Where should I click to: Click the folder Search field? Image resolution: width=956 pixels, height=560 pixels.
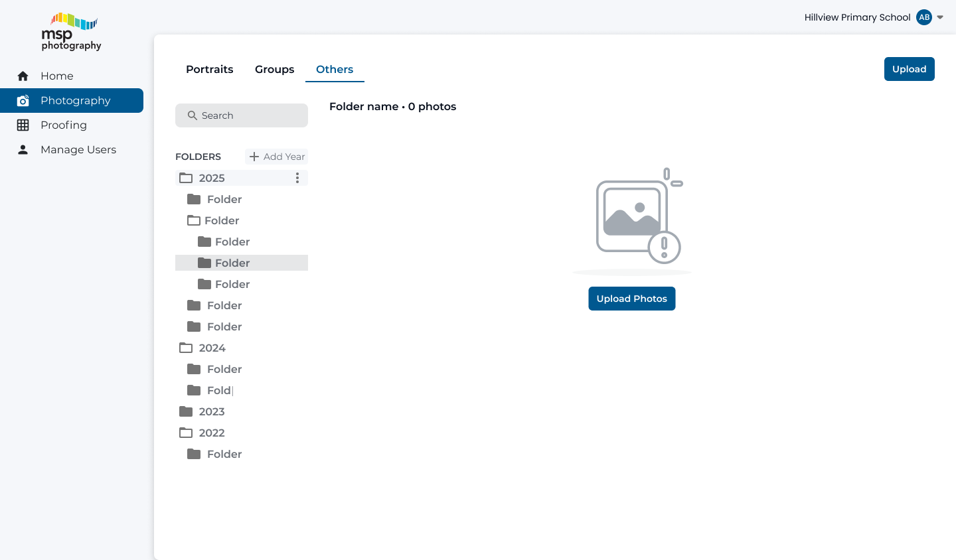(x=242, y=115)
